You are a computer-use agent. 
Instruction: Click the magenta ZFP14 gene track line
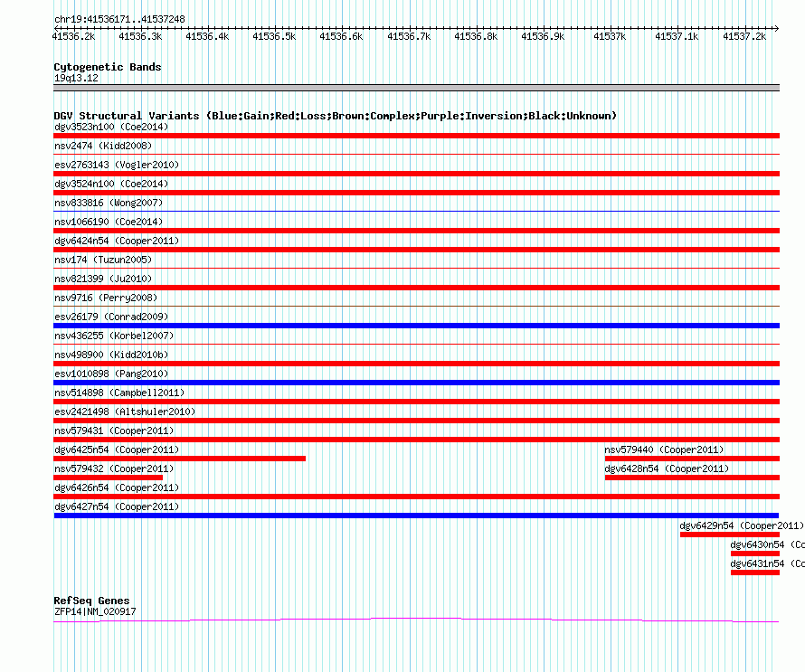pyautogui.click(x=416, y=620)
